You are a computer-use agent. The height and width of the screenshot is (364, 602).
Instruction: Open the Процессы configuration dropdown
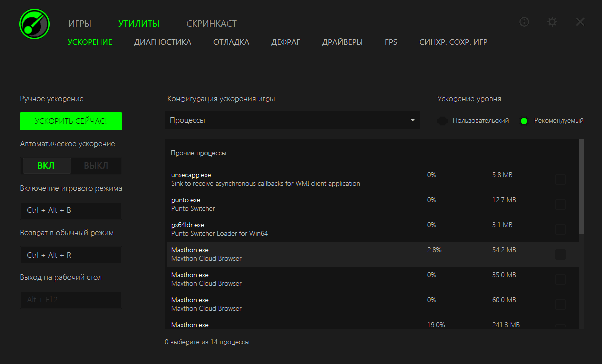[292, 120]
